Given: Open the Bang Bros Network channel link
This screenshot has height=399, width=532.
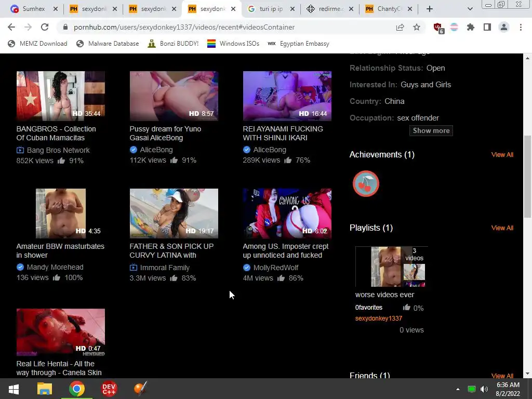Looking at the screenshot, I should (x=58, y=150).
